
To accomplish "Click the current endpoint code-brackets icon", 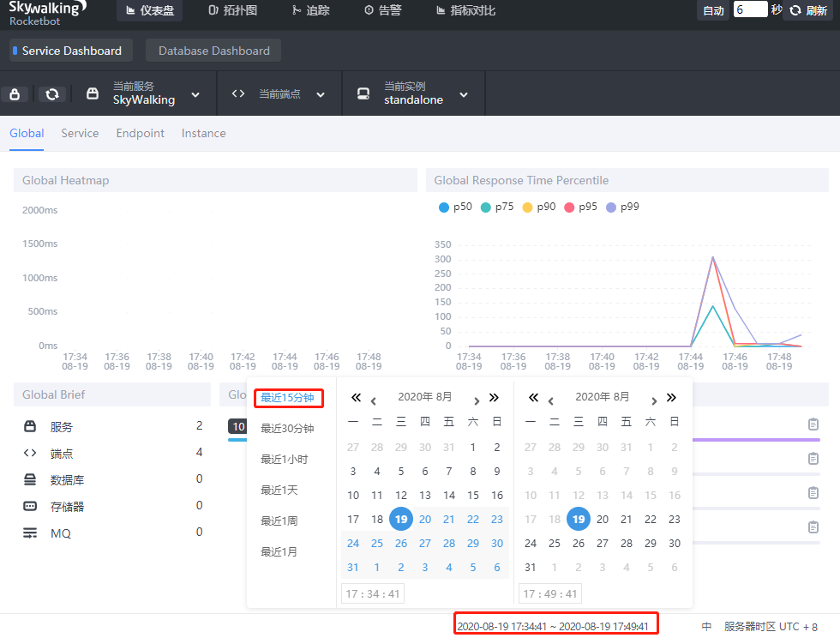I will click(238, 93).
